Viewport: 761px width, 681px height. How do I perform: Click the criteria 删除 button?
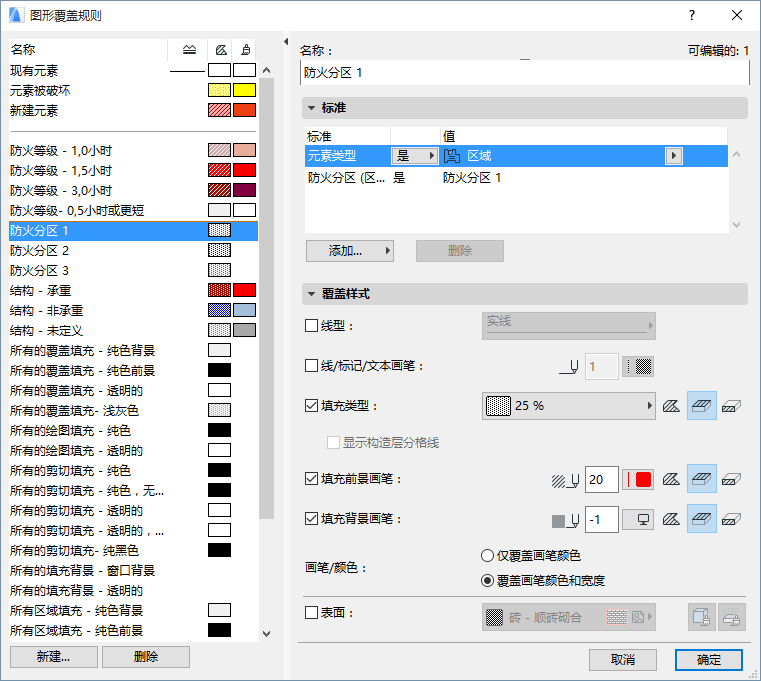click(460, 251)
